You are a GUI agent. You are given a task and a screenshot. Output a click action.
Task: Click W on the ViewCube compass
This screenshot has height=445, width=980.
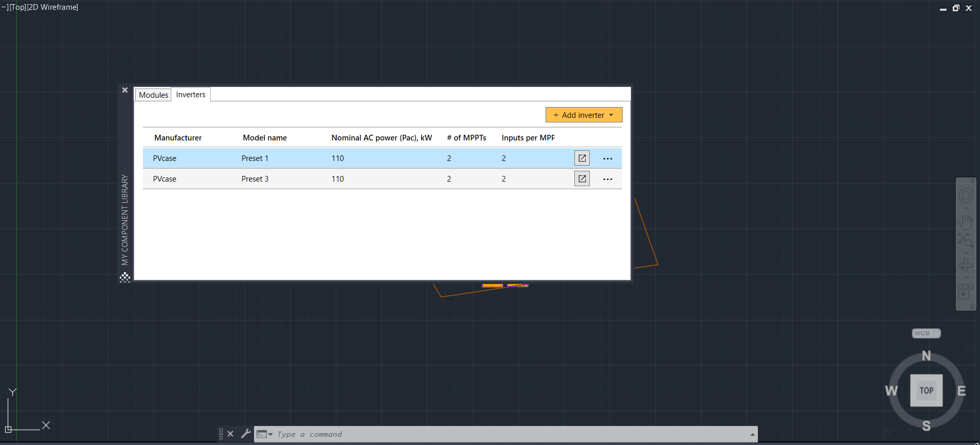pyautogui.click(x=892, y=391)
